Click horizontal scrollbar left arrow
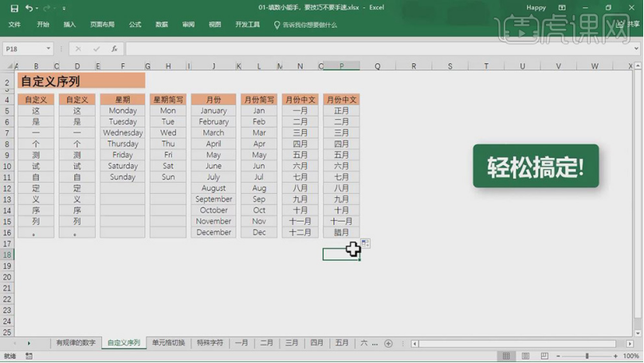Viewport: 644px width, 363px height. pyautogui.click(x=414, y=344)
